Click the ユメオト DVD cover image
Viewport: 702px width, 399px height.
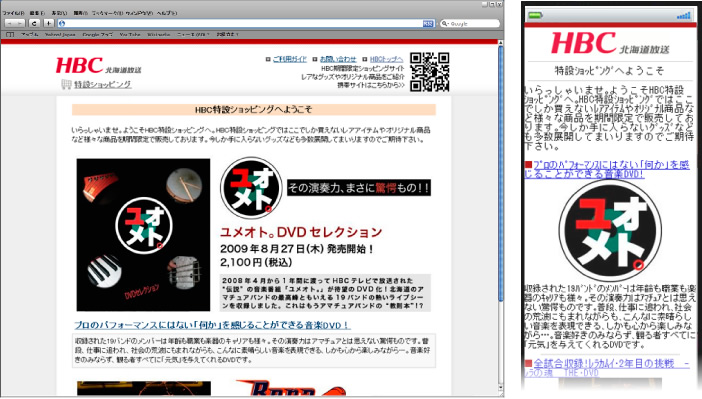[143, 235]
